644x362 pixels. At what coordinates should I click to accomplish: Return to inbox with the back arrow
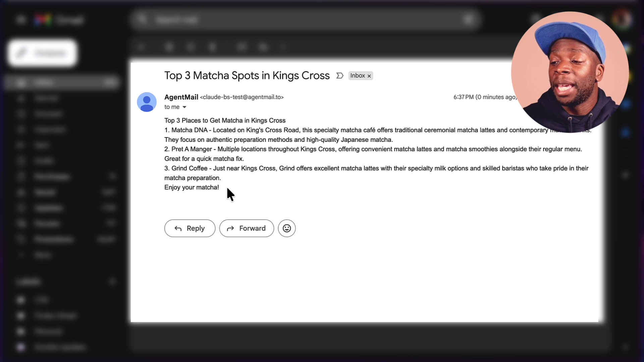[141, 47]
